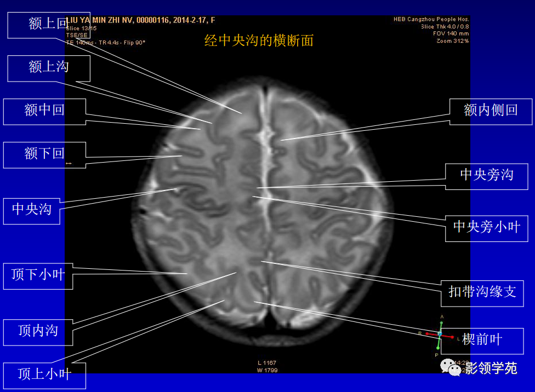Viewport: 535px width, 392px height.
Task: Click the W 1799 window width value
Action: [x=267, y=370]
